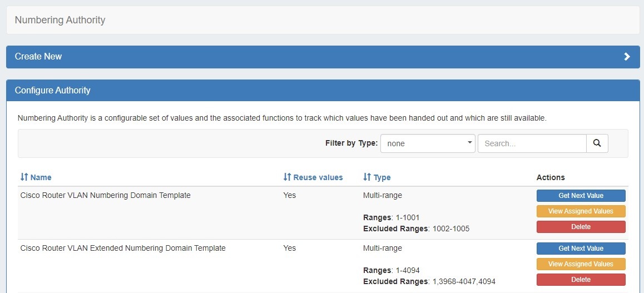Open the Filter by Type dropdown
Viewport: 644px width, 293px height.
click(x=428, y=143)
